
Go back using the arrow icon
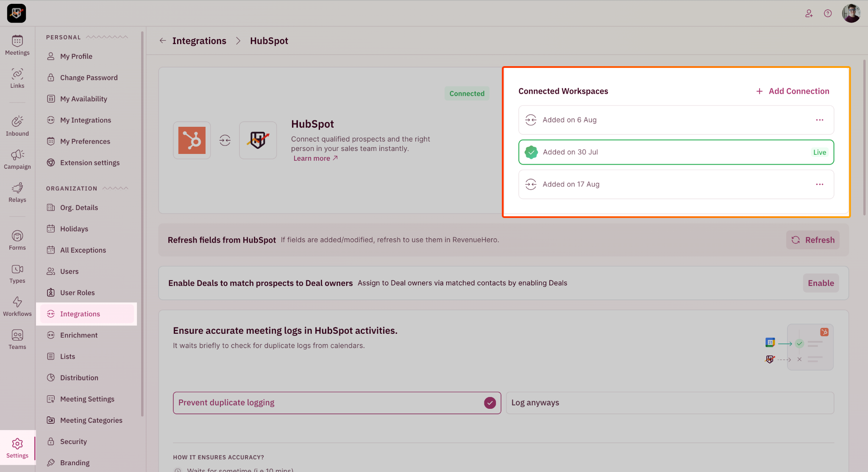pos(163,41)
